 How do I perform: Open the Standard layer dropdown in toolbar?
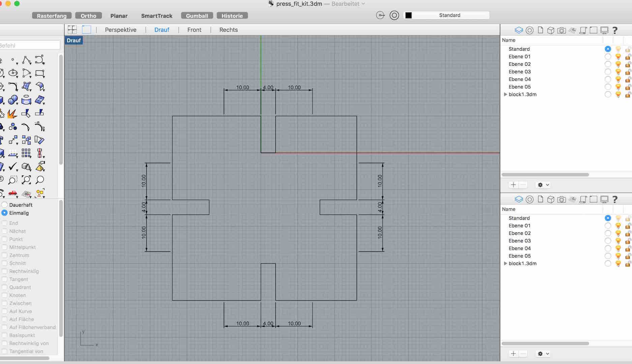pyautogui.click(x=450, y=16)
